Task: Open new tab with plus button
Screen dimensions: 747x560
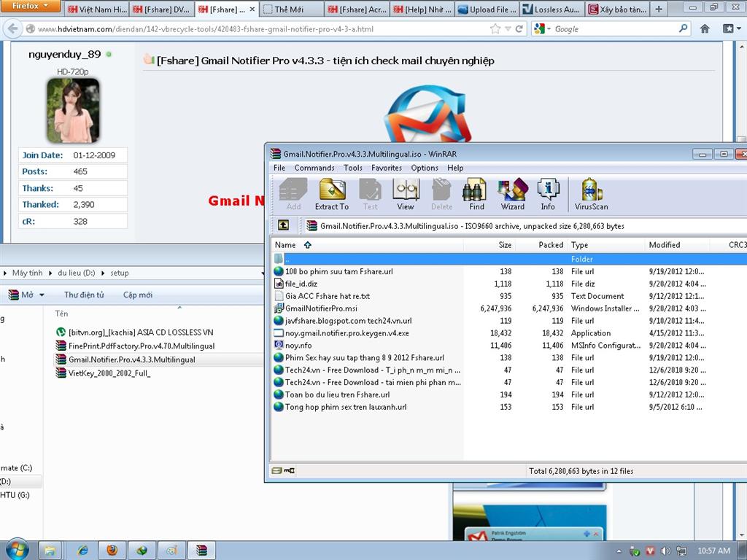Action: tap(659, 9)
